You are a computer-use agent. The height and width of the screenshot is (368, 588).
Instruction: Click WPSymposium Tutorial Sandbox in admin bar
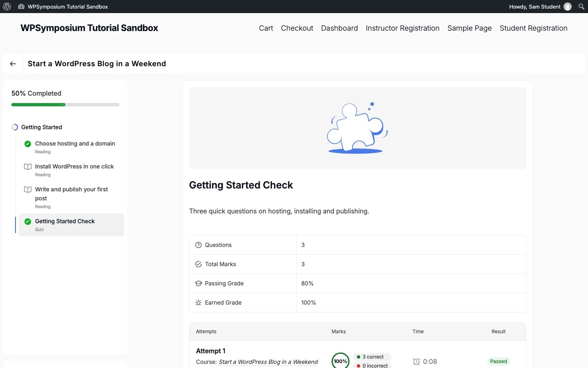point(68,7)
